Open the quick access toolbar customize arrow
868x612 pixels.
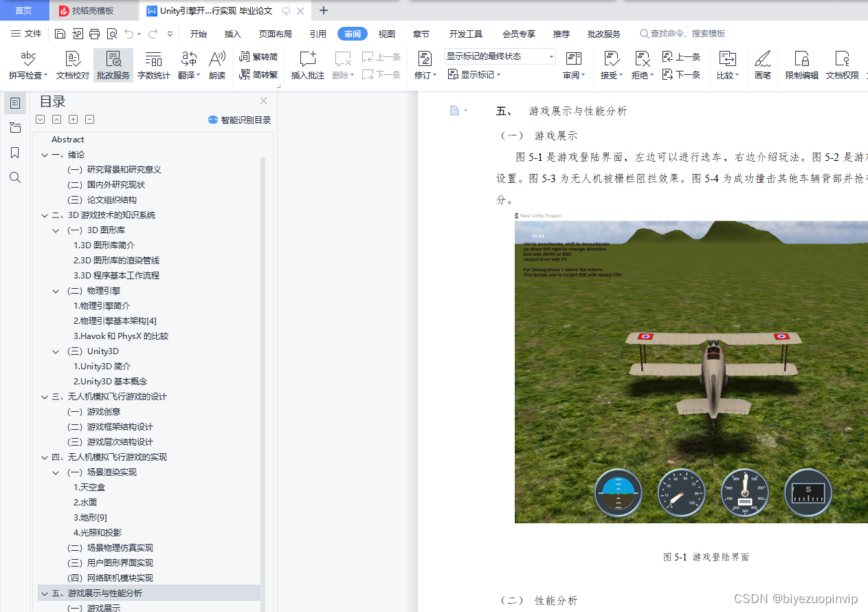(170, 34)
